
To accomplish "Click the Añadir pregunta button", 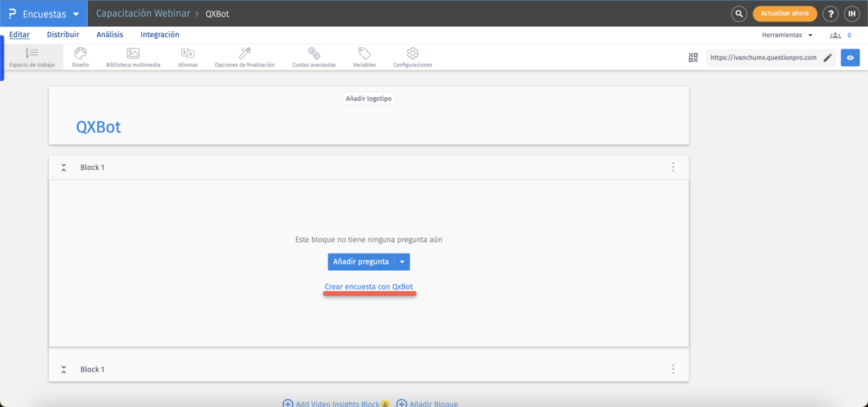I will (361, 261).
